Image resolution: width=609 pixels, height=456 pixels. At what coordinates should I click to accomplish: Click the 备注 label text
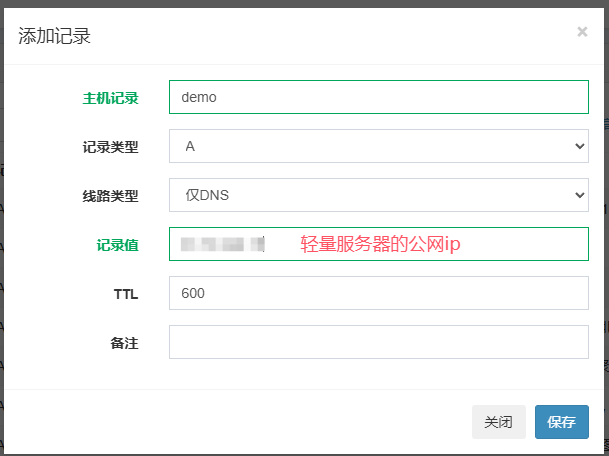tap(124, 343)
